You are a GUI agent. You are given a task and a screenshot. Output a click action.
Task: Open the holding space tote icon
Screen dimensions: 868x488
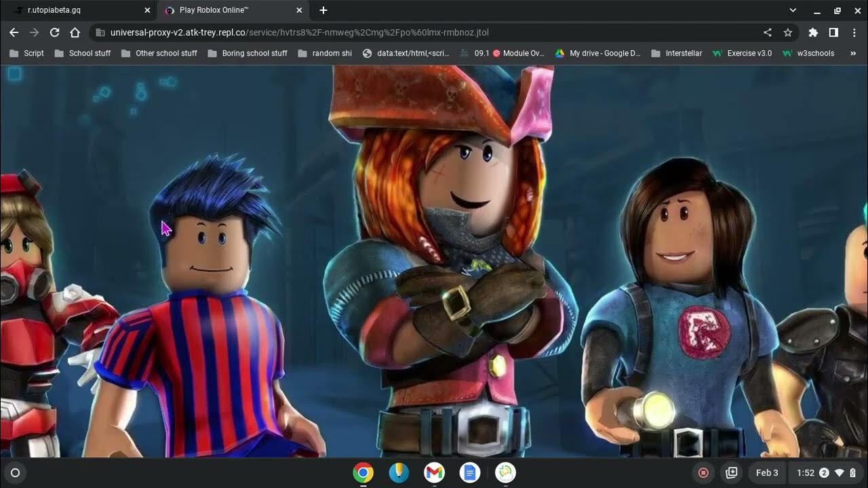click(732, 473)
